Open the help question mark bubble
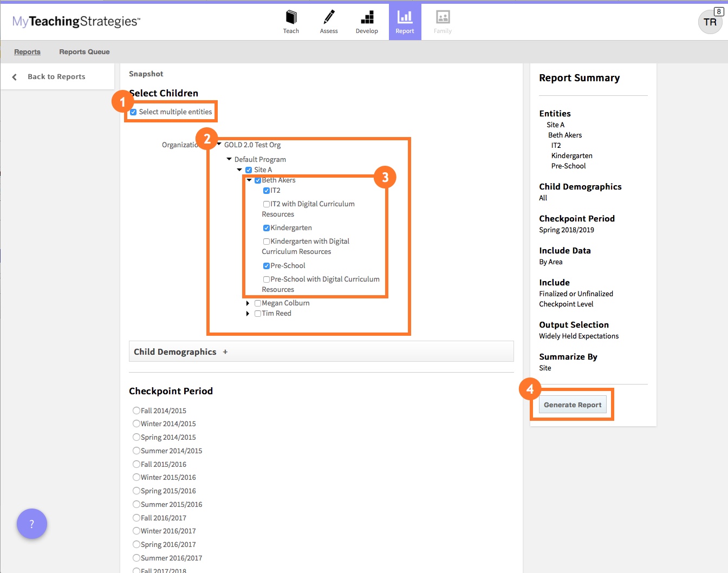728x573 pixels. [32, 524]
